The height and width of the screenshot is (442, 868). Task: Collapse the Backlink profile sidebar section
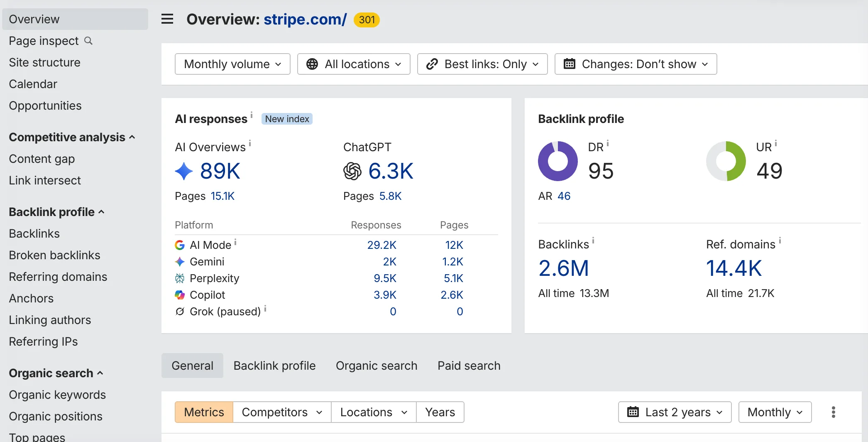(x=56, y=212)
